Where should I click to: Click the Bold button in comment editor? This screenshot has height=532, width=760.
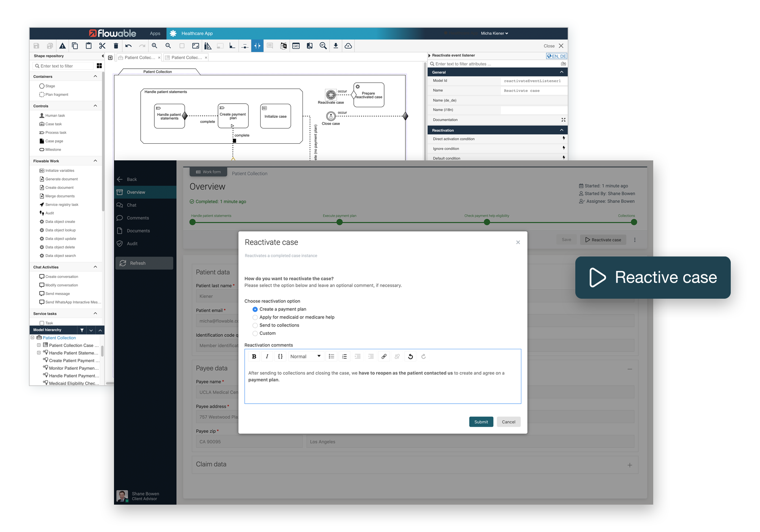254,356
